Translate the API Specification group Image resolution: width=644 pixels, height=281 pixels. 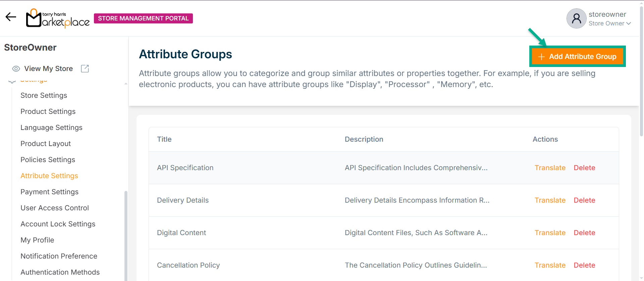550,168
